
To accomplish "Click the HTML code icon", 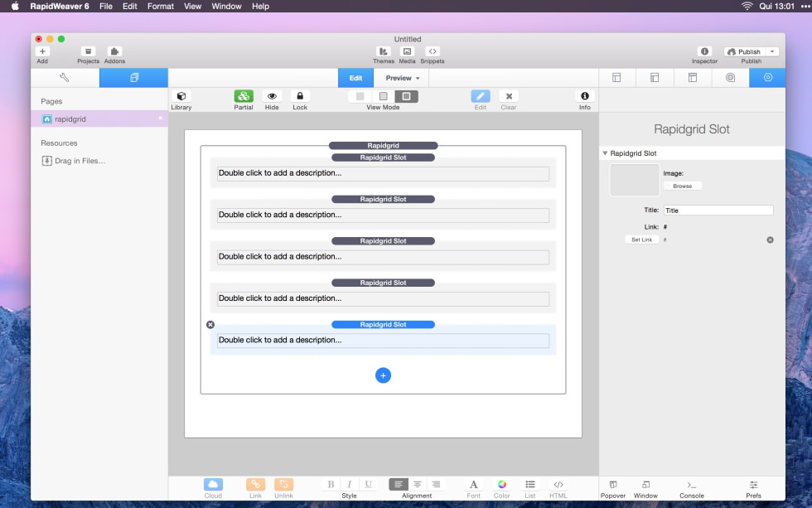I will pyautogui.click(x=558, y=485).
